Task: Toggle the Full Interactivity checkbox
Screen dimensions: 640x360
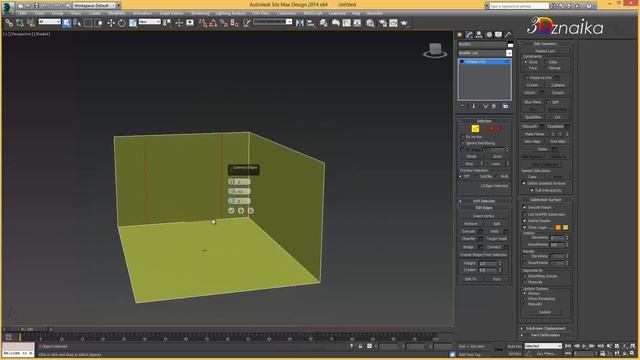Action: click(532, 190)
